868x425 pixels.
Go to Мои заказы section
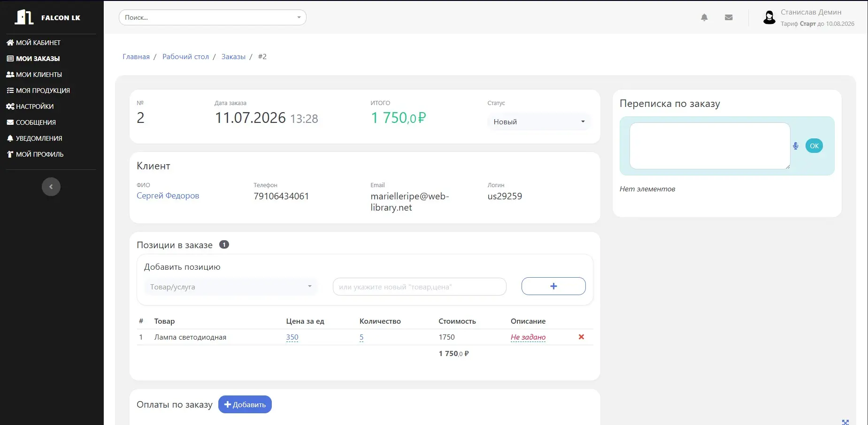click(x=33, y=59)
